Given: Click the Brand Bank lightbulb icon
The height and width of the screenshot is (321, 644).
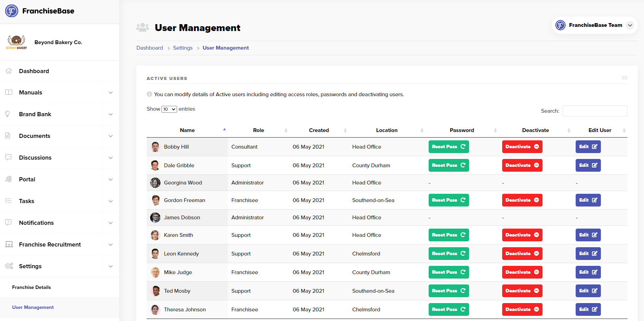Looking at the screenshot, I should click(x=8, y=114).
